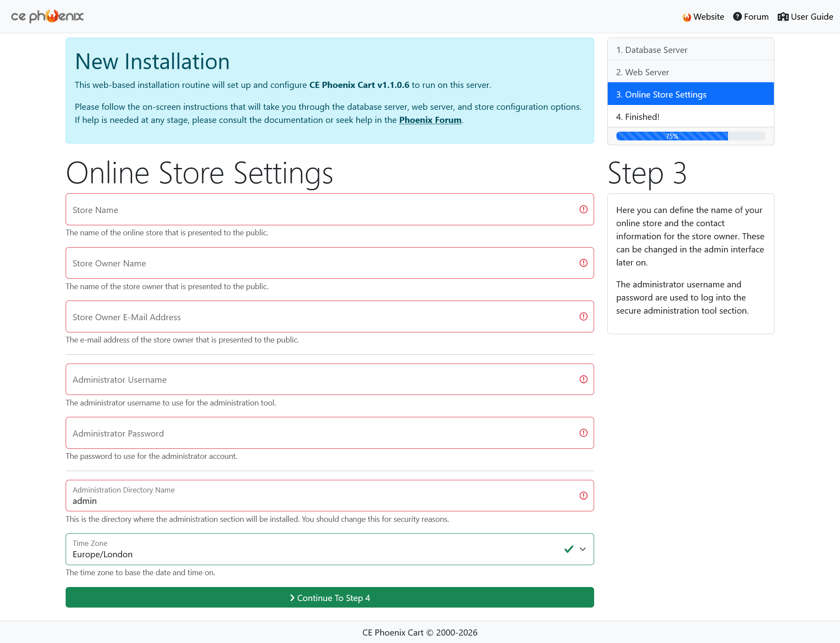Open the Europe/London time zone selector

330,549
